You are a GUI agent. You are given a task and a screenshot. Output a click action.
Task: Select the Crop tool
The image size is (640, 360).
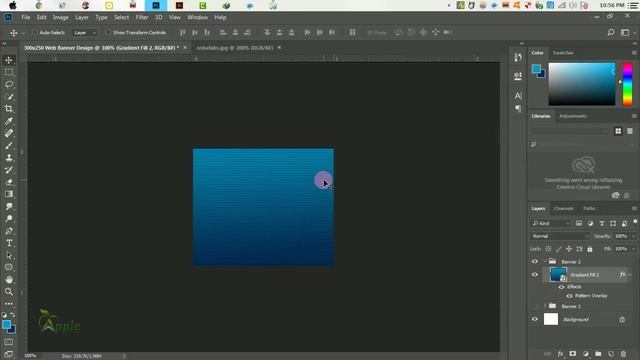tap(9, 109)
